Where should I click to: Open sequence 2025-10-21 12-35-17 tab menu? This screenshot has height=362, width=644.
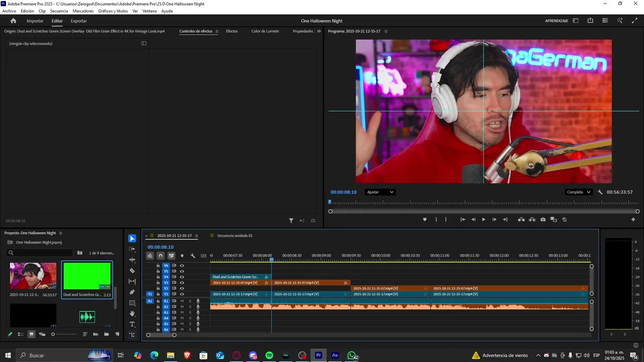[196, 236]
